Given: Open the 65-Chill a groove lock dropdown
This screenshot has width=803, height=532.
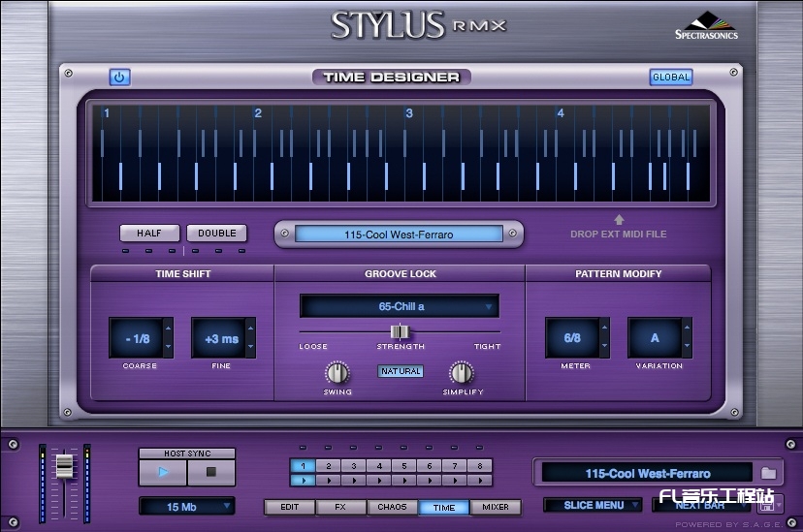Looking at the screenshot, I should [400, 306].
